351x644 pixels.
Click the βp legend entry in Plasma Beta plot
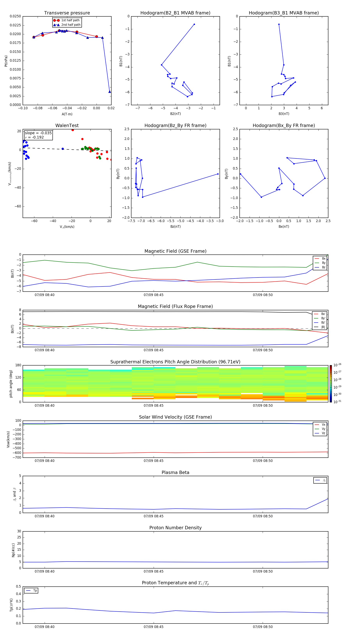coord(320,480)
